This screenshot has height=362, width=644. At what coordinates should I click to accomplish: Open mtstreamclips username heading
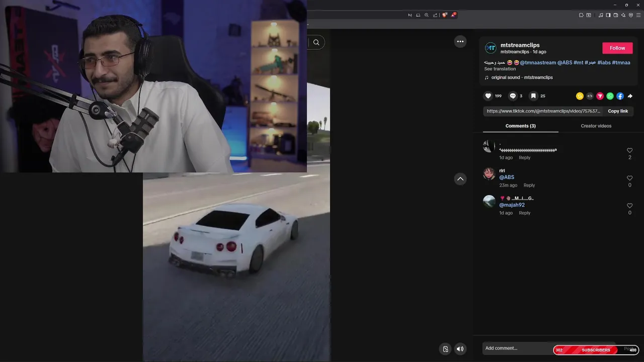tap(520, 45)
